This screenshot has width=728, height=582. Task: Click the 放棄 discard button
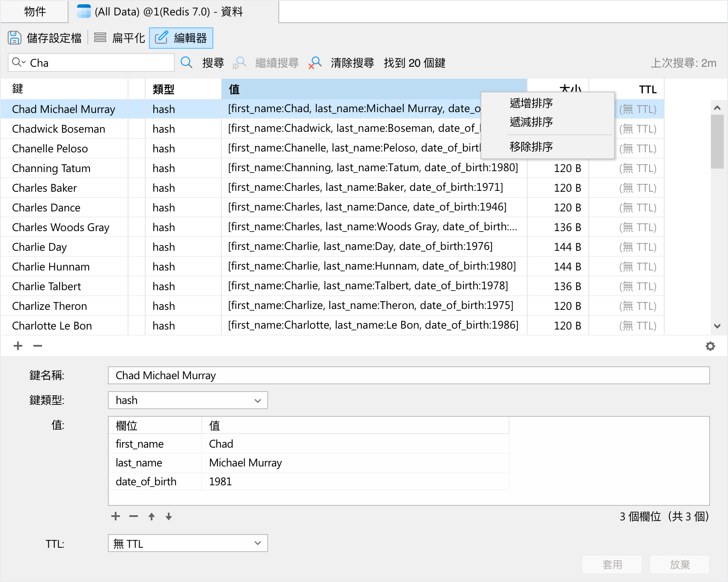[x=680, y=564]
